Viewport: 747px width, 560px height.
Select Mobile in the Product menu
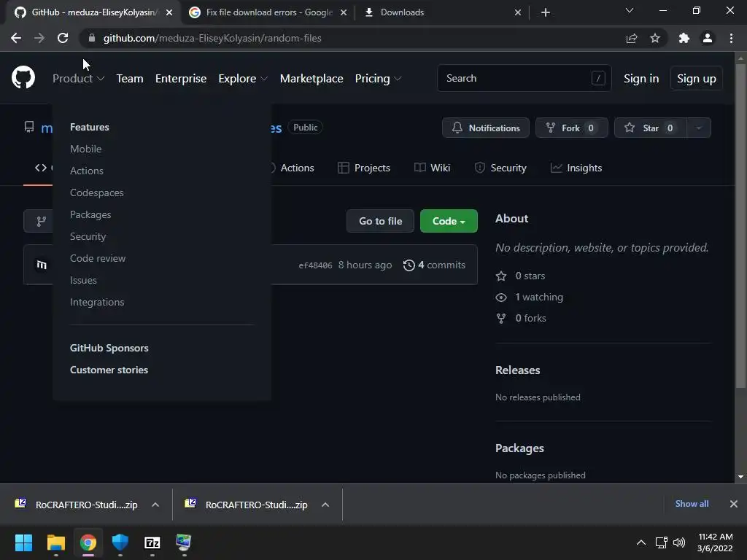pyautogui.click(x=86, y=149)
